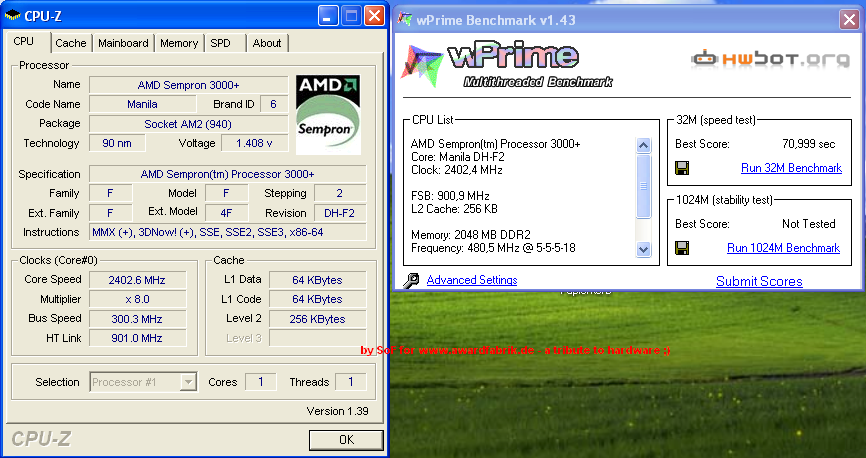866x458 pixels.
Task: Open the Processor #1 selection dropdown
Action: click(188, 382)
